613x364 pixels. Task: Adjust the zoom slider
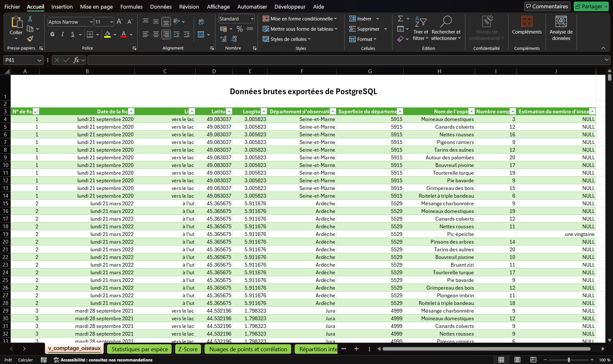point(569,360)
